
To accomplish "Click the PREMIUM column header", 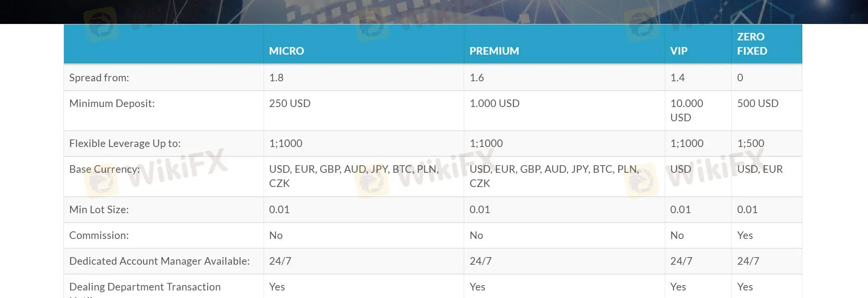I will click(494, 51).
